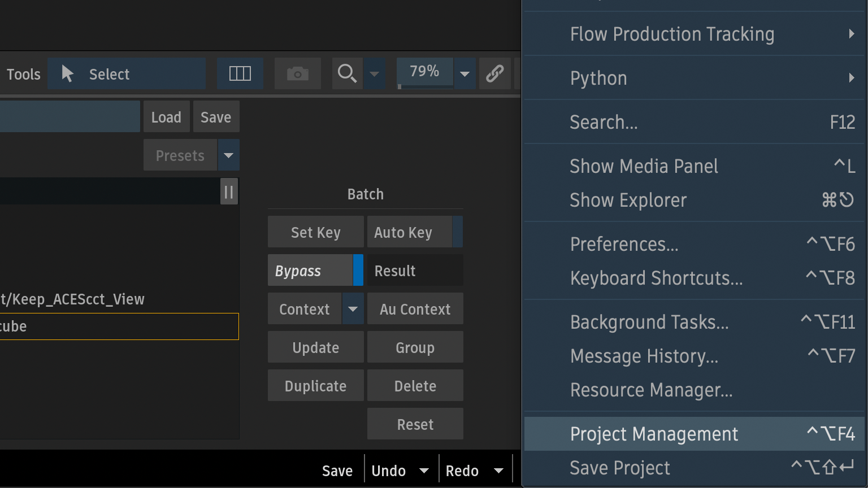Click the pause bars handle icon
Viewport: 868px width, 488px height.
[x=229, y=192]
